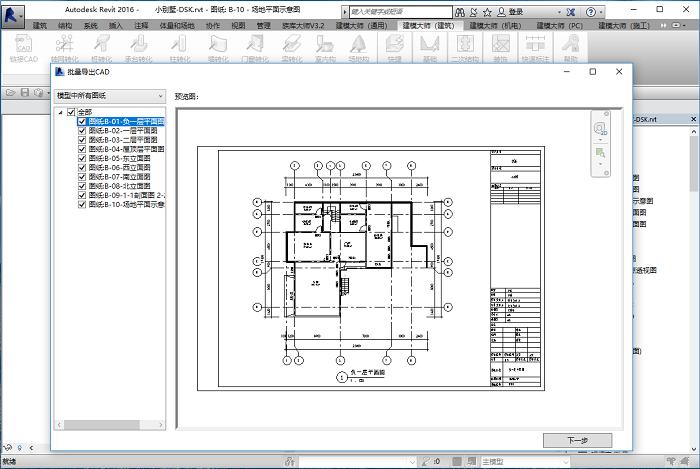This screenshot has height=469, width=700.
Task: Click the 快速标注 quick dimension icon
Action: tap(535, 48)
